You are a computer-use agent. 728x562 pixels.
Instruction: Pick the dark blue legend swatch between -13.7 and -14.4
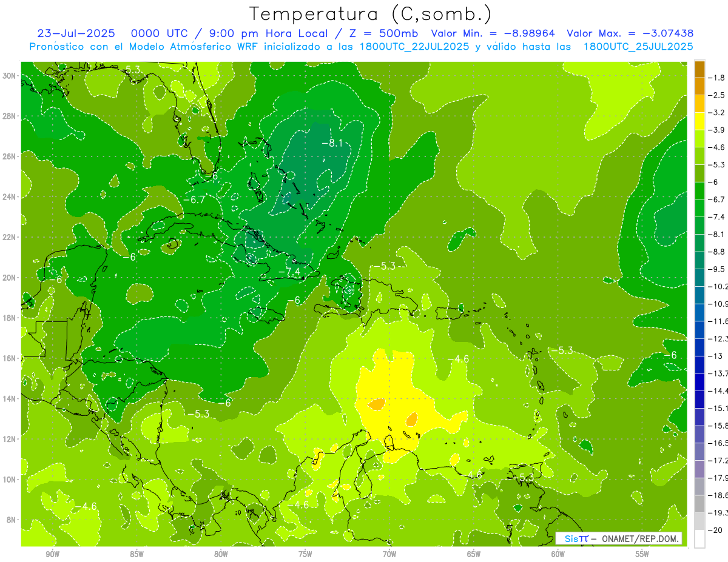point(699,382)
